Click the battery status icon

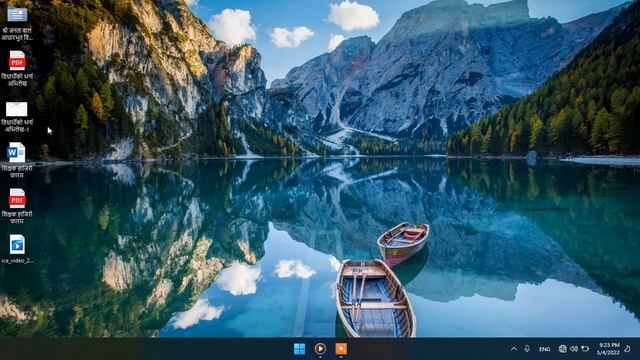pos(585,349)
